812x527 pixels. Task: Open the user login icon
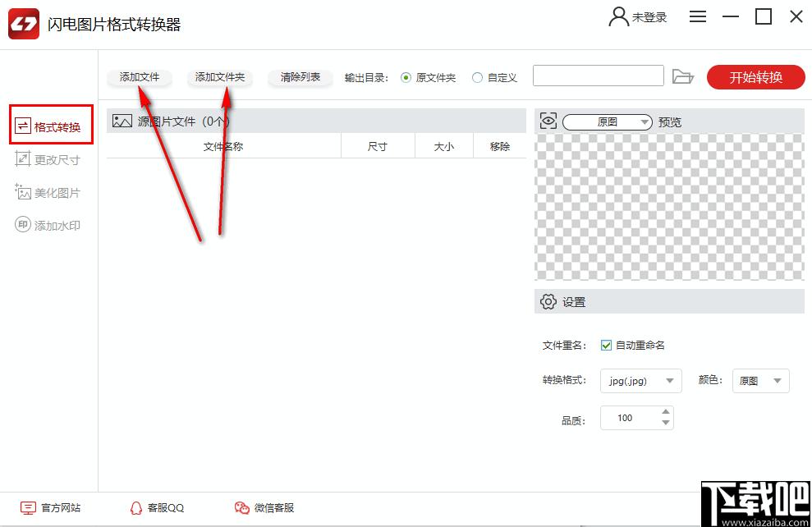[618, 16]
